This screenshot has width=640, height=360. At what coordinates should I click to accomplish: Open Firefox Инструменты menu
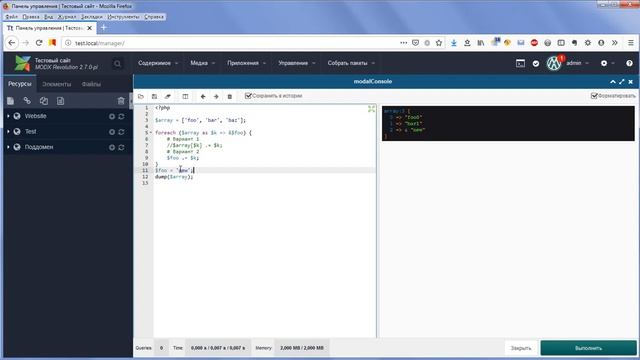[x=124, y=17]
